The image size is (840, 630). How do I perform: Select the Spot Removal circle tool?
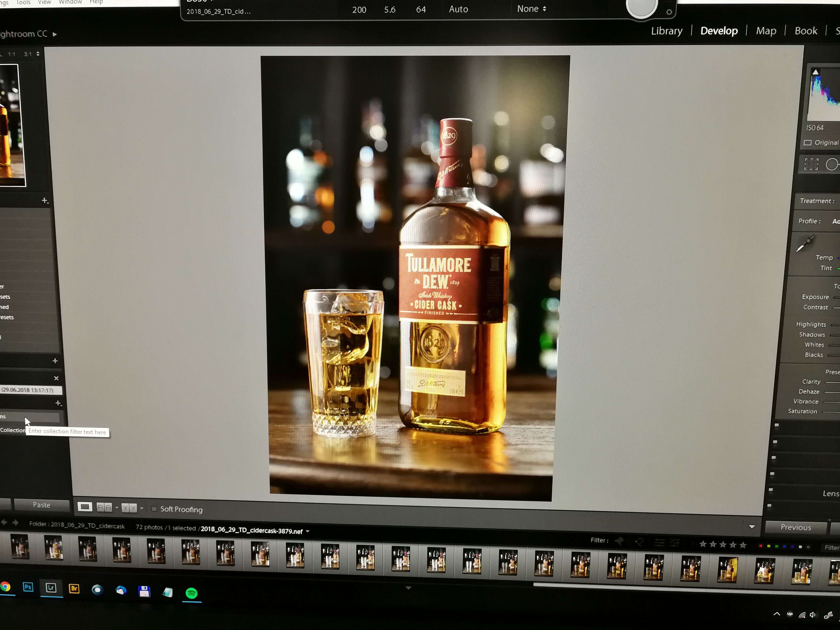pyautogui.click(x=832, y=164)
